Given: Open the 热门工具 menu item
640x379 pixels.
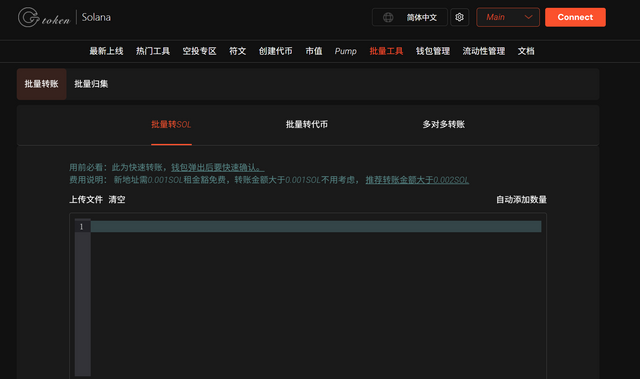Looking at the screenshot, I should pyautogui.click(x=153, y=51).
